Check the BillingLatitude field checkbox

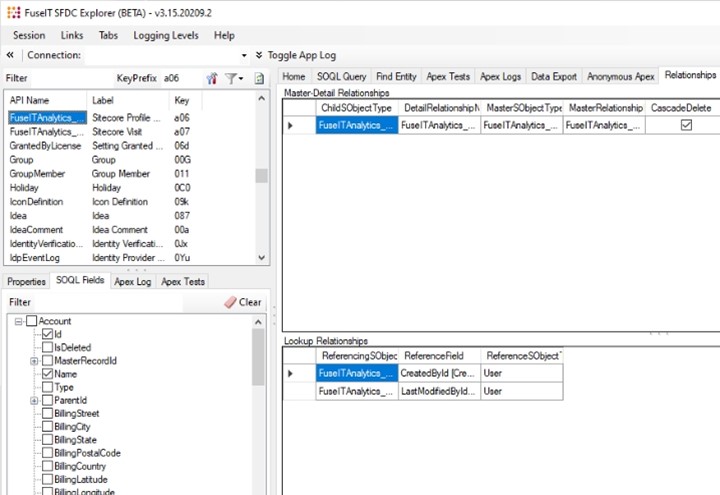coord(47,479)
